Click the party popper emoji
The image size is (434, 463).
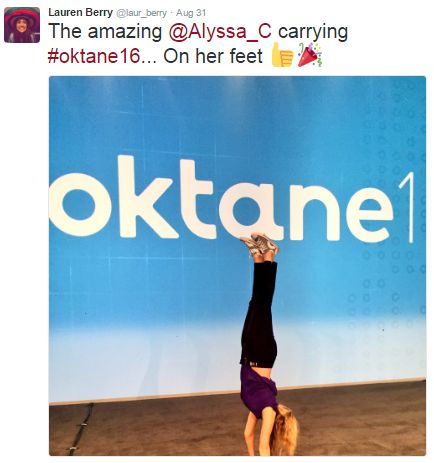310,55
